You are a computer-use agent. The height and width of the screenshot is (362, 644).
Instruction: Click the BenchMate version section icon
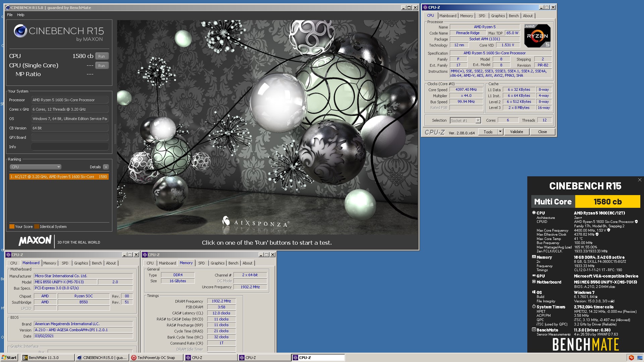534,330
